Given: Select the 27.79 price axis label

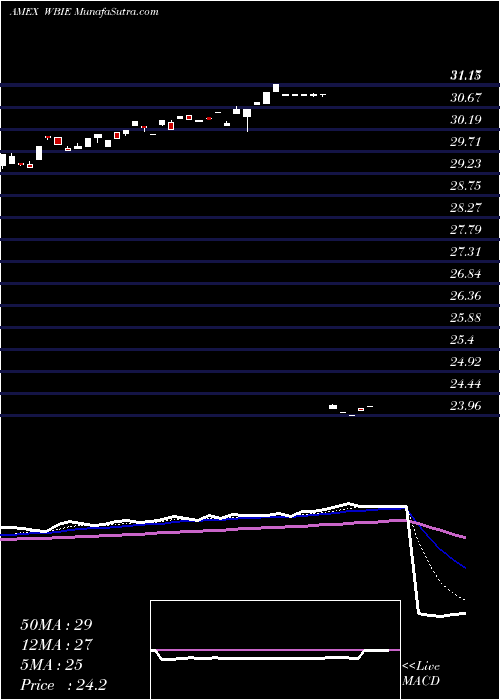Looking at the screenshot, I should point(466,229).
